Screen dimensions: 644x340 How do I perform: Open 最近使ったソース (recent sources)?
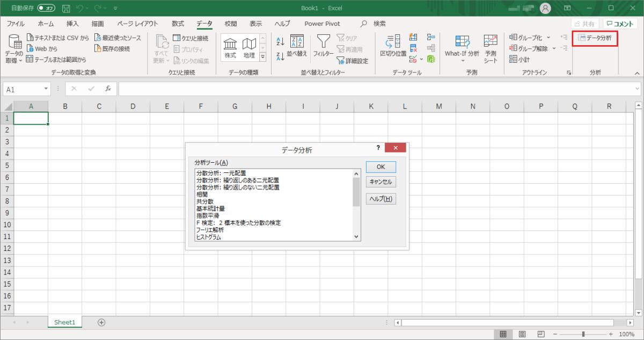coord(118,38)
